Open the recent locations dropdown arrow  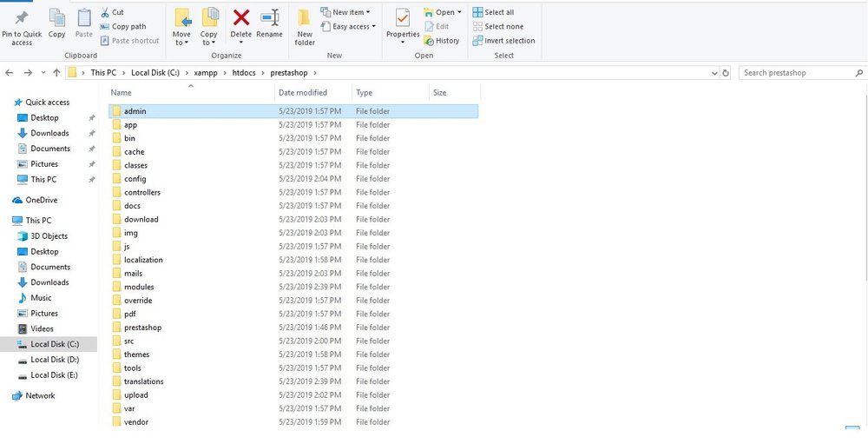pos(43,73)
